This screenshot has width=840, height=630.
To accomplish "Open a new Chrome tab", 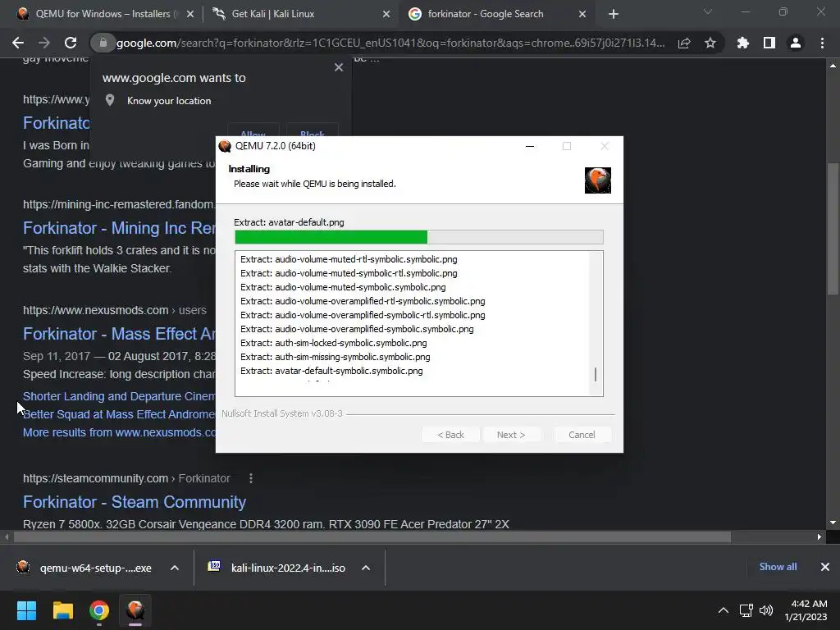I will click(614, 14).
